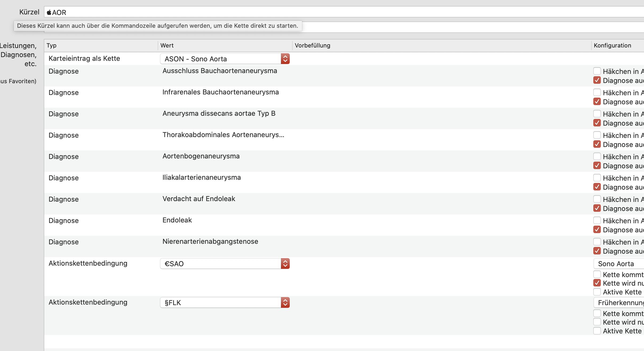Select the plain 'Endoleak' value cell
The height and width of the screenshot is (351, 644).
pyautogui.click(x=177, y=220)
